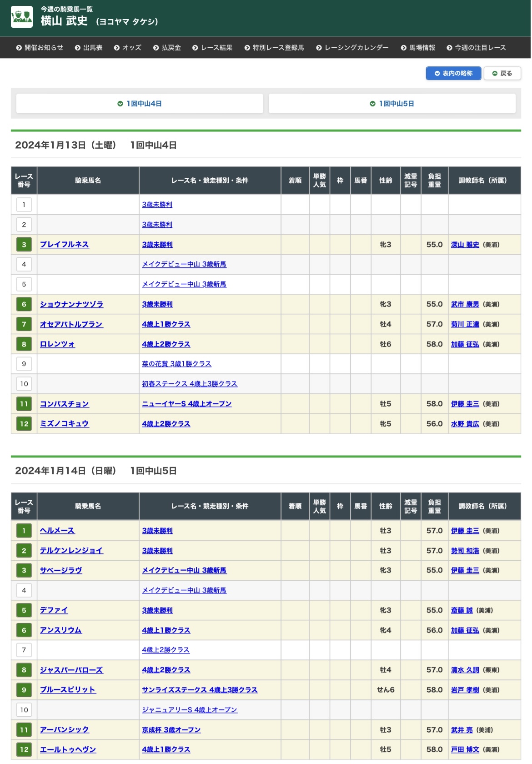Viewport: 532px width, 764px height.
Task: Open 初春ステークス 4歳上3勝クラス race link
Action: (190, 384)
